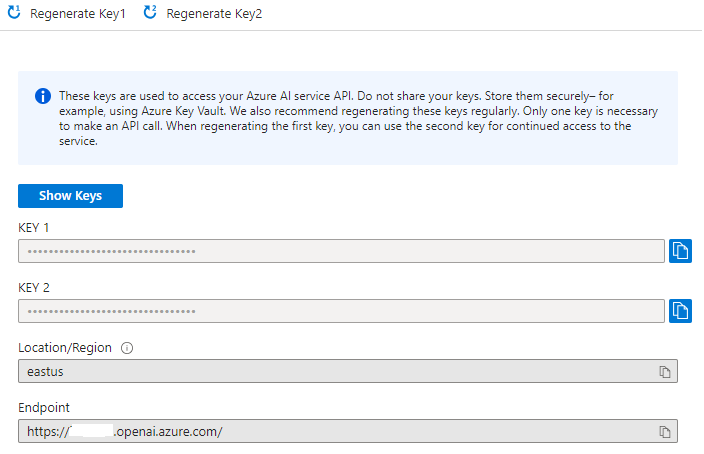Click the blue info icon in banner
Viewport: 704px width, 454px height.
[43, 96]
